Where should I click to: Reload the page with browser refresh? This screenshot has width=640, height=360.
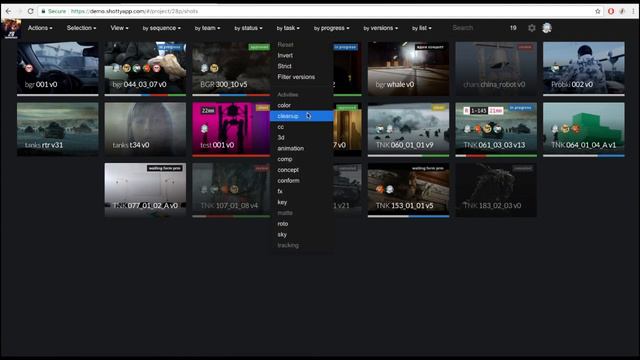tap(30, 11)
